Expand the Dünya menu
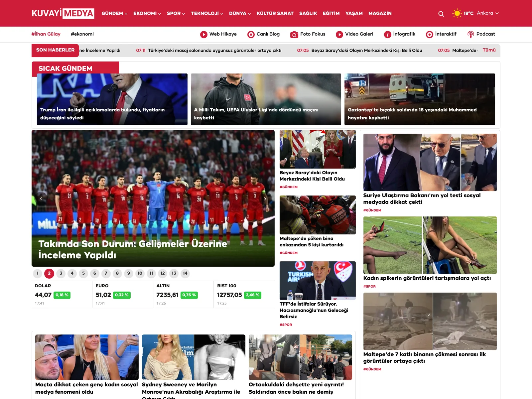This screenshot has height=399, width=532. (240, 13)
